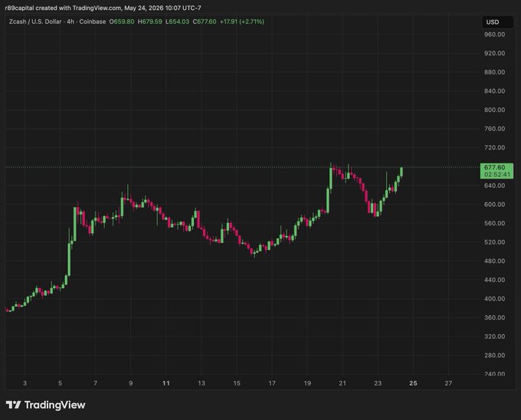
Task: Select the 520.00 price axis label
Action: pos(494,242)
